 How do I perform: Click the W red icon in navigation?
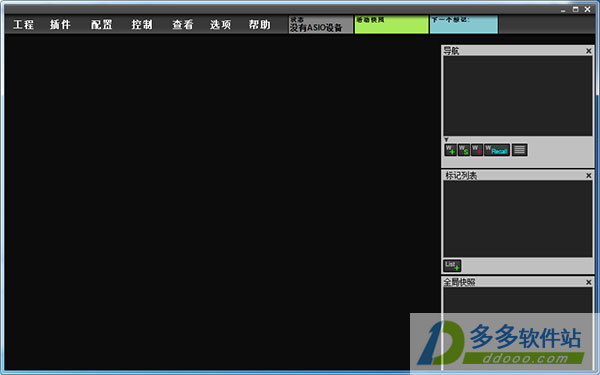pos(476,150)
